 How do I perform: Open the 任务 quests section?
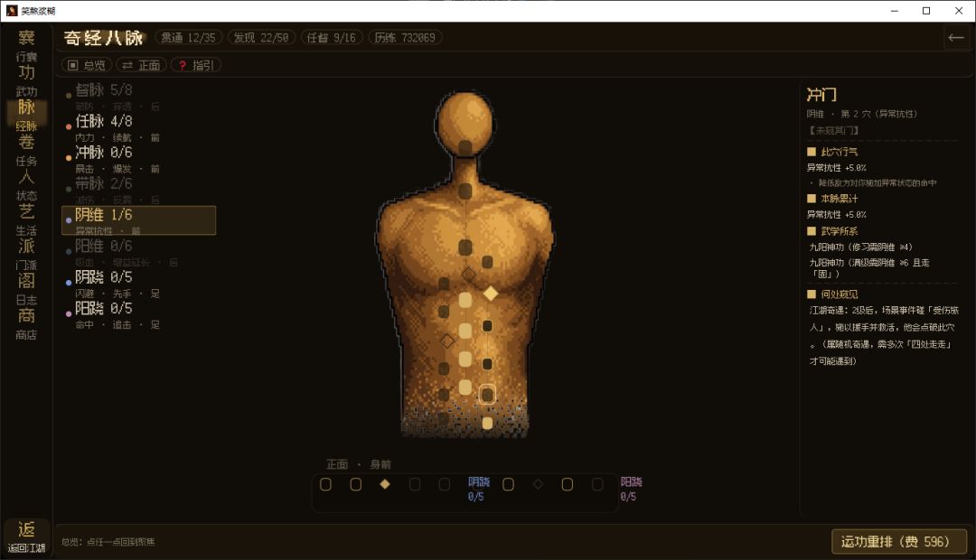click(x=26, y=150)
